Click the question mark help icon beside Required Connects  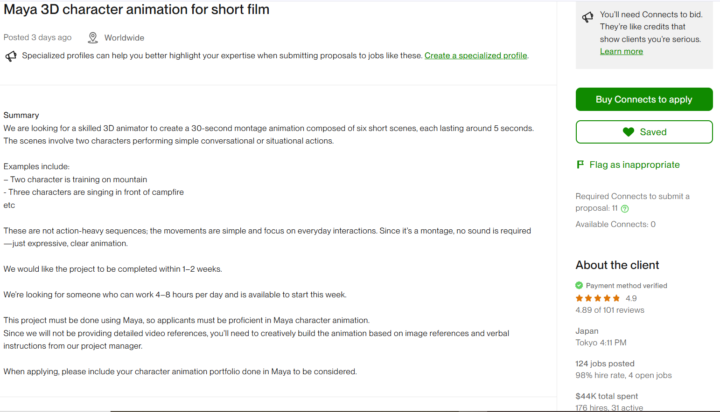point(625,208)
